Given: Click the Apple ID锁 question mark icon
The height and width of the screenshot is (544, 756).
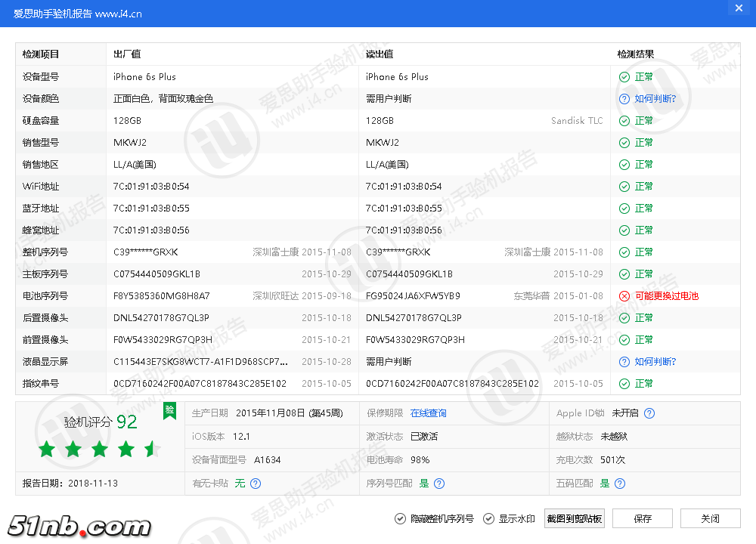Looking at the screenshot, I should click(x=649, y=413).
